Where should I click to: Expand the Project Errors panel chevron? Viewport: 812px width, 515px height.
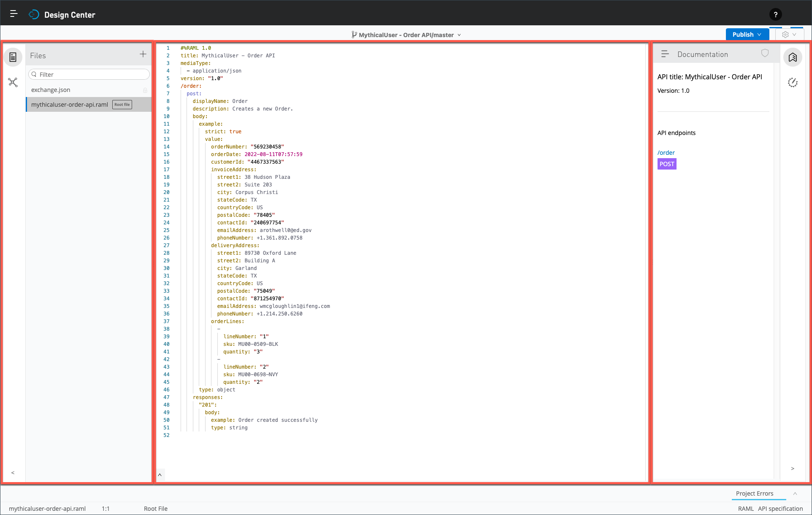tap(795, 493)
